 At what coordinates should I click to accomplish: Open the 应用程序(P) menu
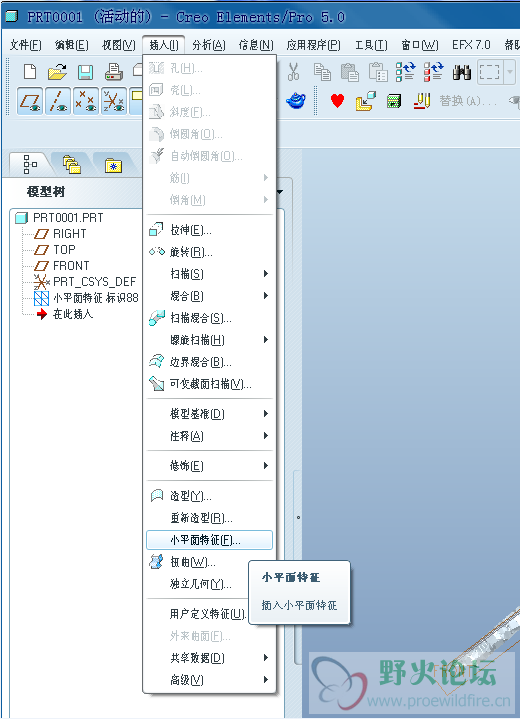[x=313, y=45]
